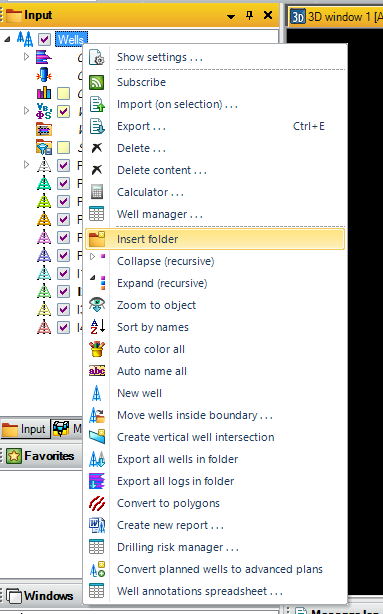Select Insert folder in the context menu
This screenshot has height=614, width=383.
(215, 239)
